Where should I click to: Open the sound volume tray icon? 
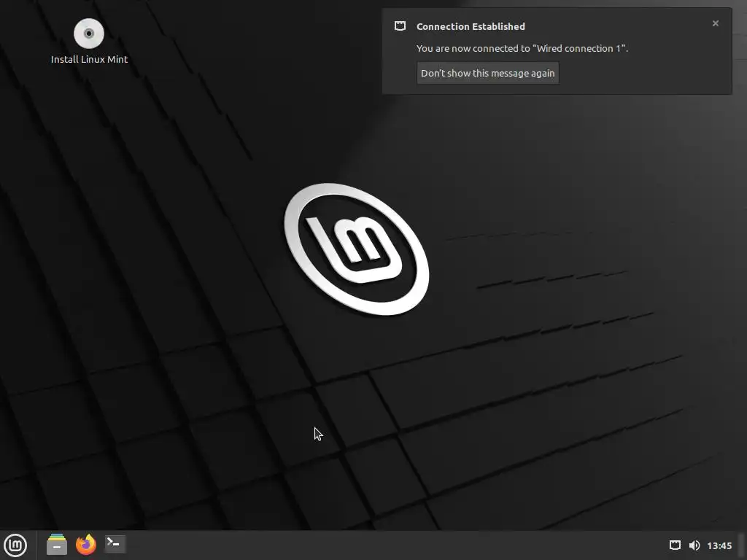[694, 545]
